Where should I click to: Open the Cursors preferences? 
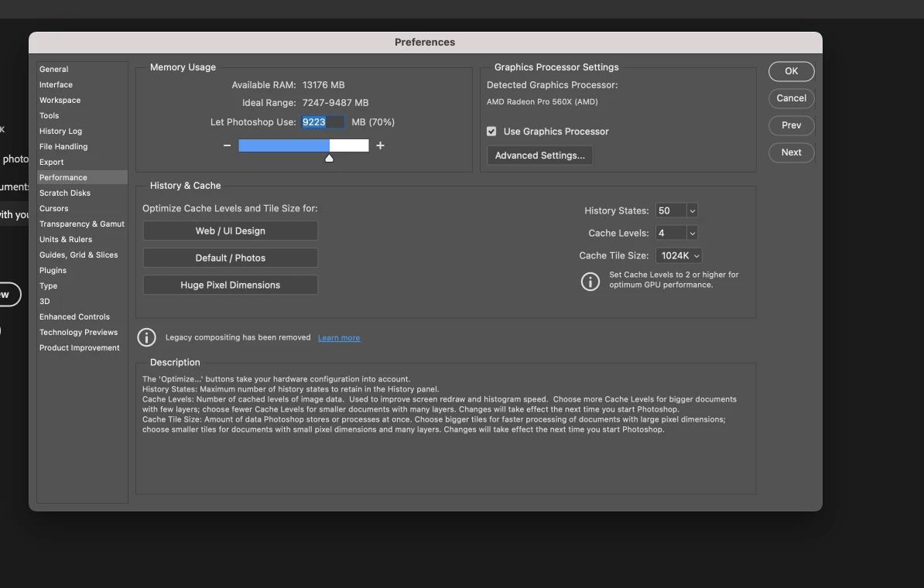click(82, 209)
